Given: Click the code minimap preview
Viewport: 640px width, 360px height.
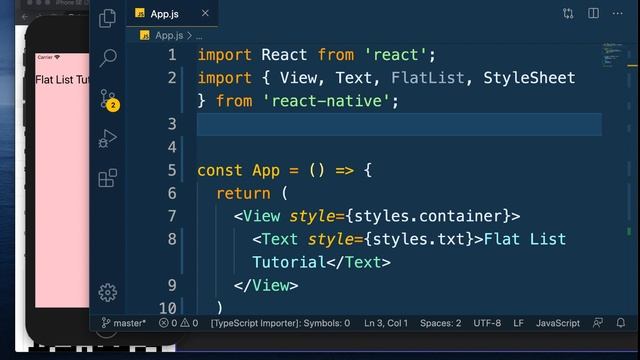Looking at the screenshot, I should tap(612, 55).
